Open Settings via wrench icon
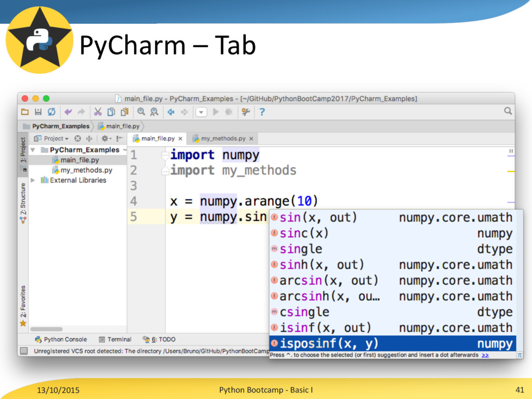The width and height of the screenshot is (532, 399). 246,112
